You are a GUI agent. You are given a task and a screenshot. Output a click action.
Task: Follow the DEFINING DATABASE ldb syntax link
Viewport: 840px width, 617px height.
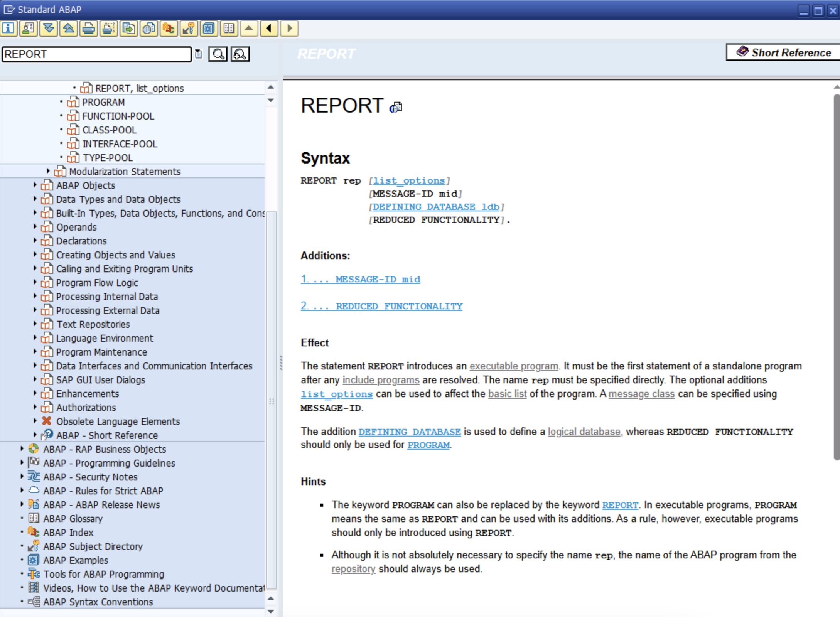tap(436, 207)
